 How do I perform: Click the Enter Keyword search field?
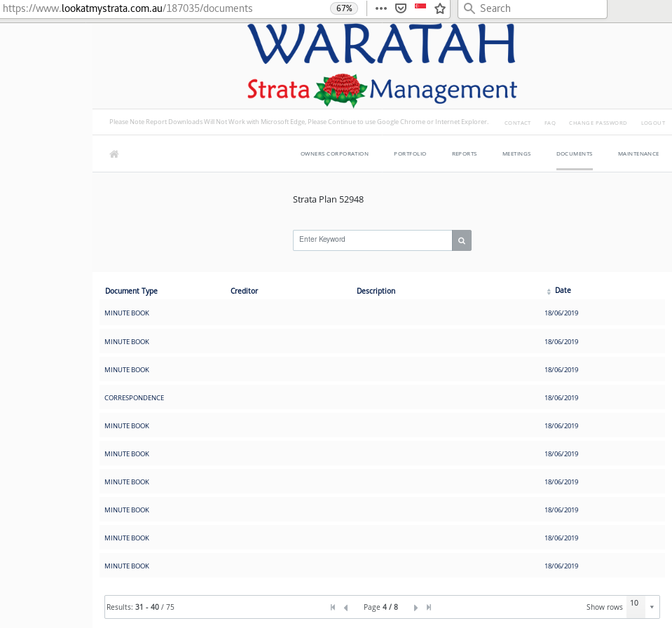coord(372,240)
